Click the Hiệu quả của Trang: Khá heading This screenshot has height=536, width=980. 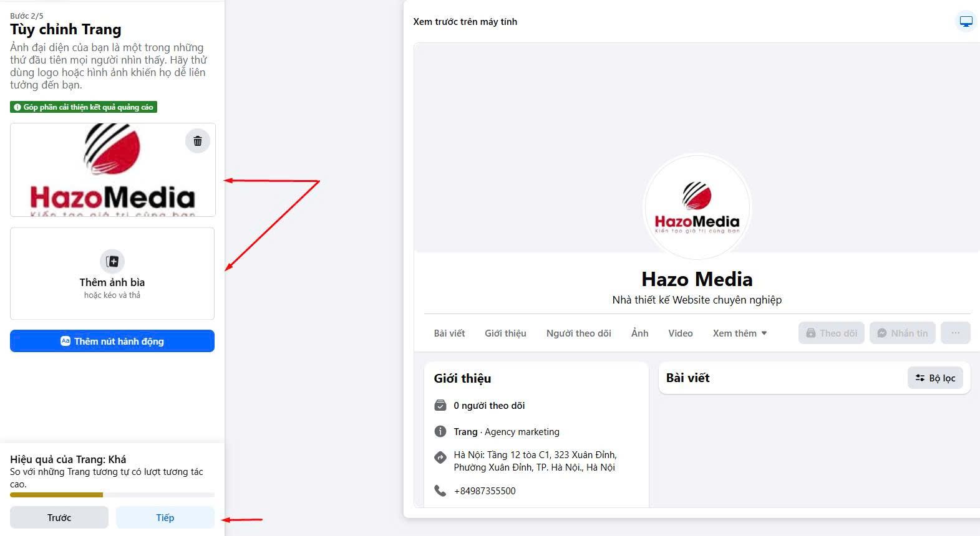click(x=68, y=459)
